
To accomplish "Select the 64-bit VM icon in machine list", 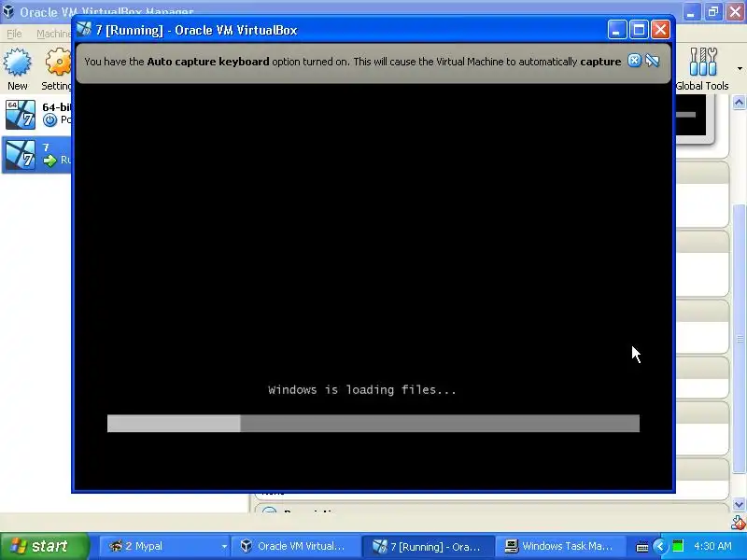I will click(20, 114).
